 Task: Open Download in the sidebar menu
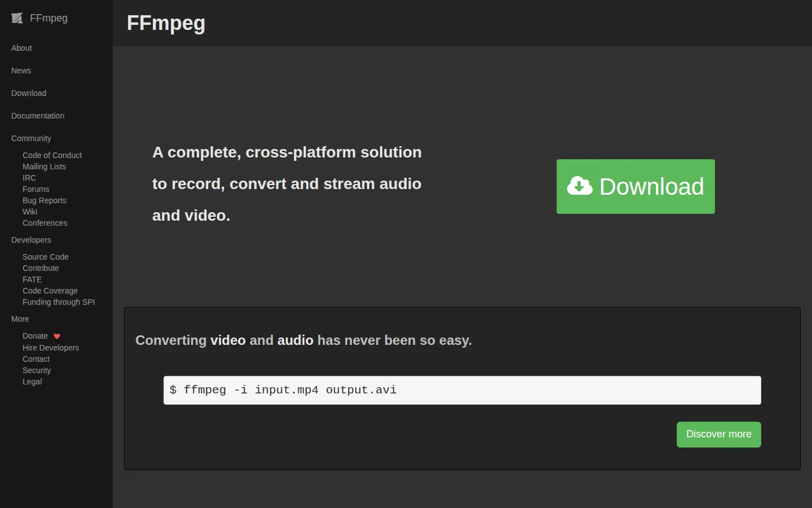[x=29, y=93]
